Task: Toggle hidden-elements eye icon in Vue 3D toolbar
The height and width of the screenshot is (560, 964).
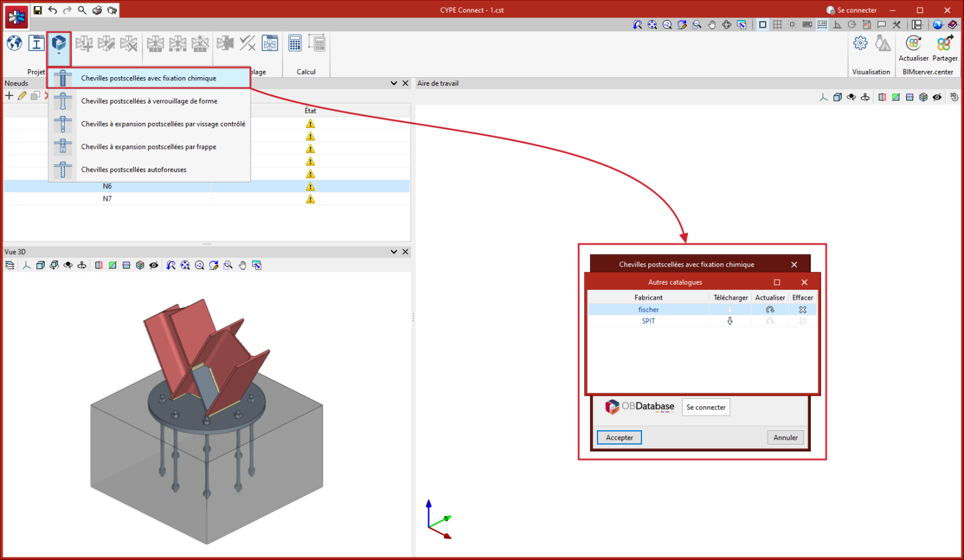Action: 154,265
